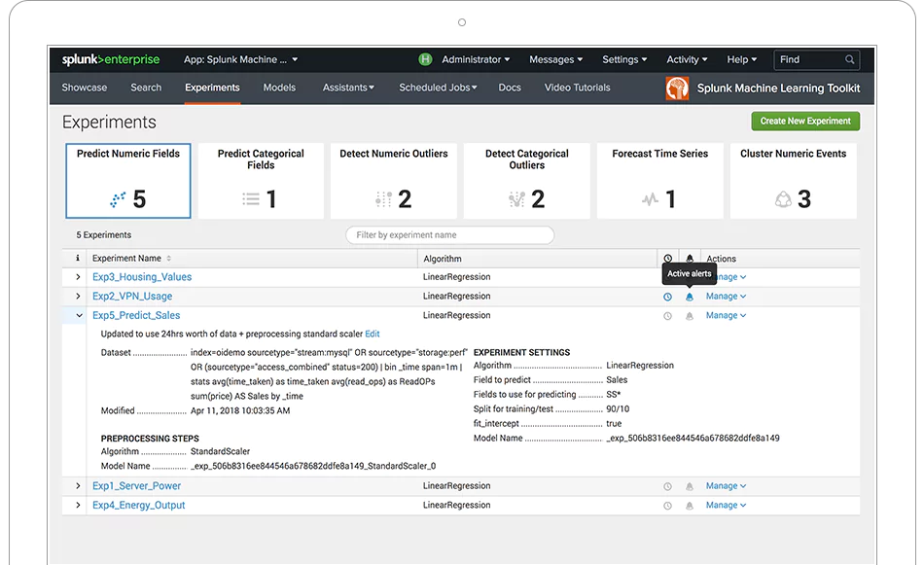Expand the Exp2_VPN_Usage row

[x=78, y=297]
